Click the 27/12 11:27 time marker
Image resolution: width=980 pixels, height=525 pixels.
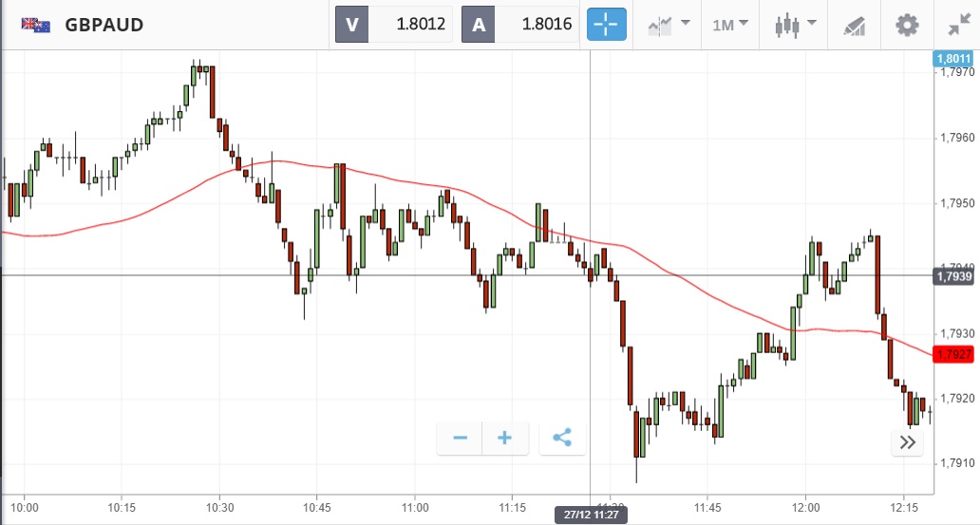tap(591, 515)
